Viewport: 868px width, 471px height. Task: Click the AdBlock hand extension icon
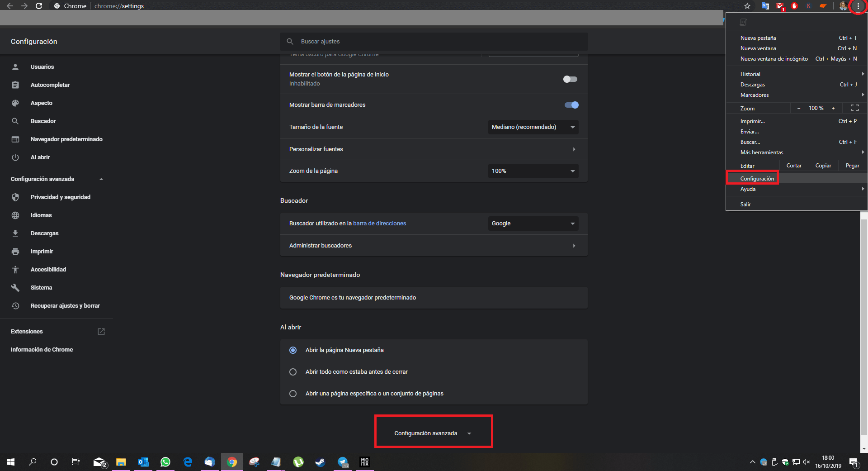click(x=794, y=6)
